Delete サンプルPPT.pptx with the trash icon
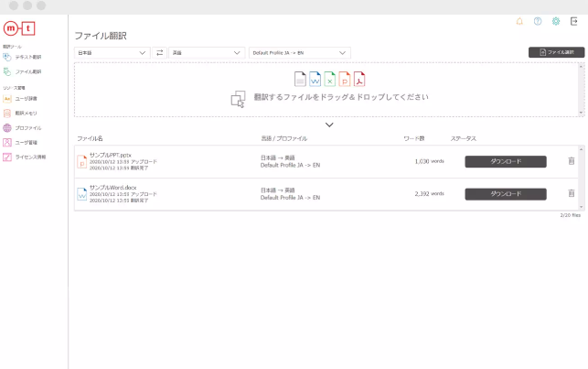 pos(572,161)
